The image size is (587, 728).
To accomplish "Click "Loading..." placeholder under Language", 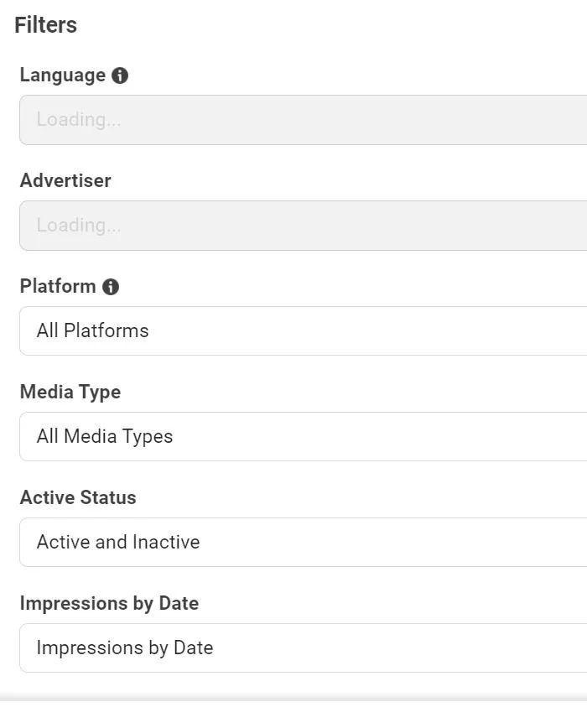I will coord(79,120).
